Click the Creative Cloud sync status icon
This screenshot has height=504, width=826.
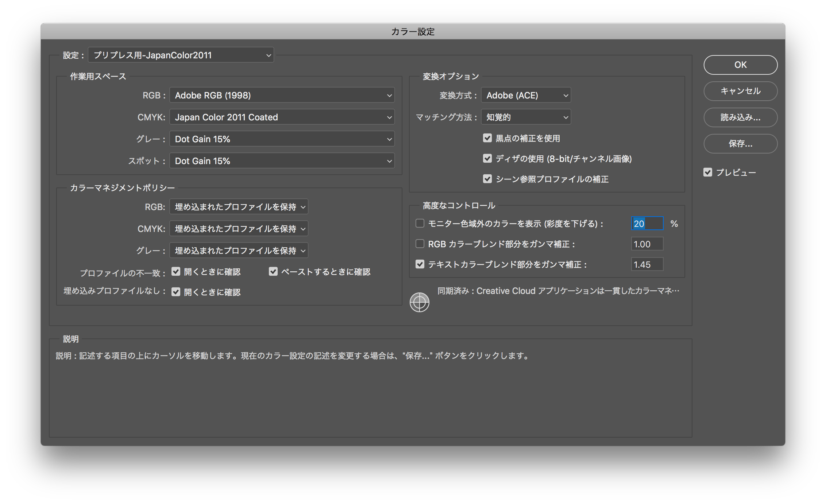click(x=419, y=302)
